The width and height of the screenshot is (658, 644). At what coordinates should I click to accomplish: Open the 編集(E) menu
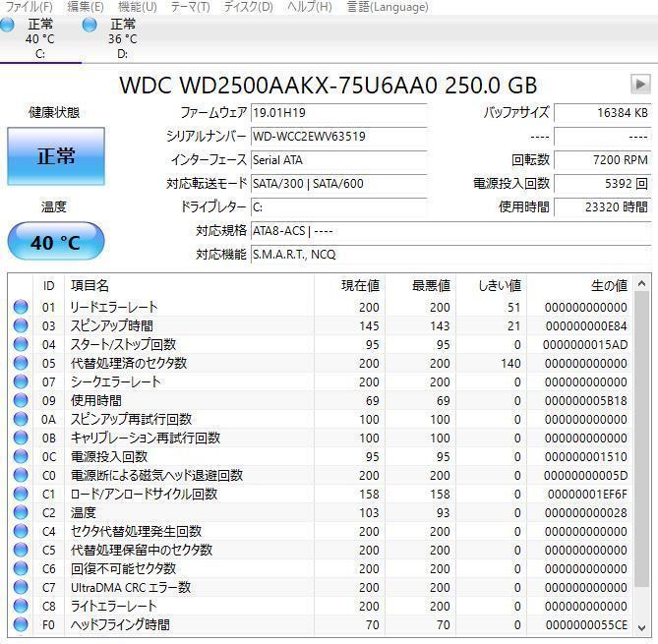click(86, 7)
